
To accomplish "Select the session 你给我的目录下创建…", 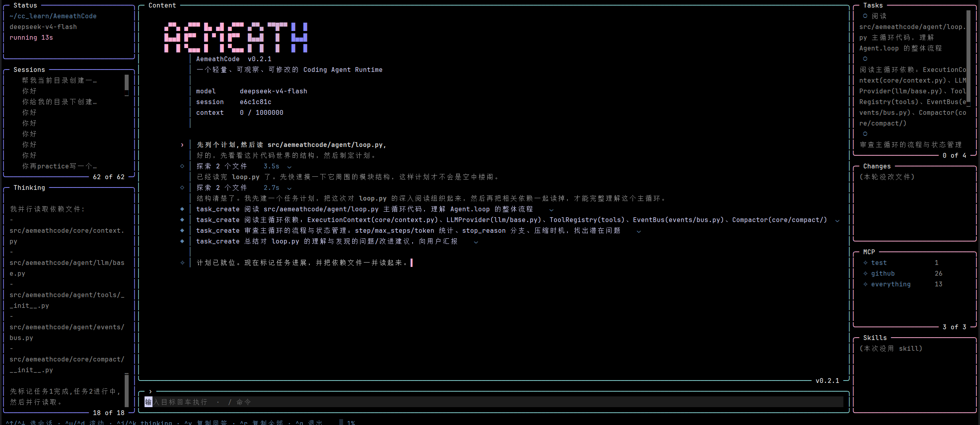I will pos(59,102).
